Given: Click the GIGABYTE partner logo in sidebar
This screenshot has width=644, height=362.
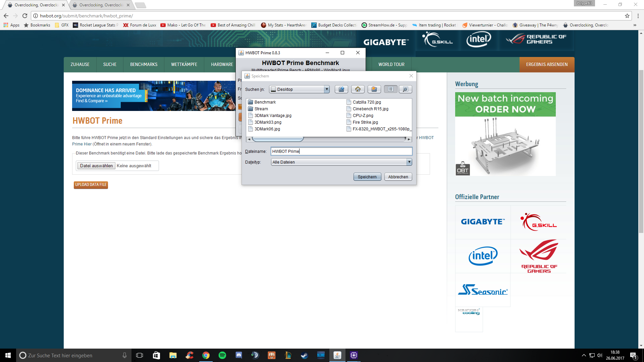Looking at the screenshot, I should click(x=483, y=222).
